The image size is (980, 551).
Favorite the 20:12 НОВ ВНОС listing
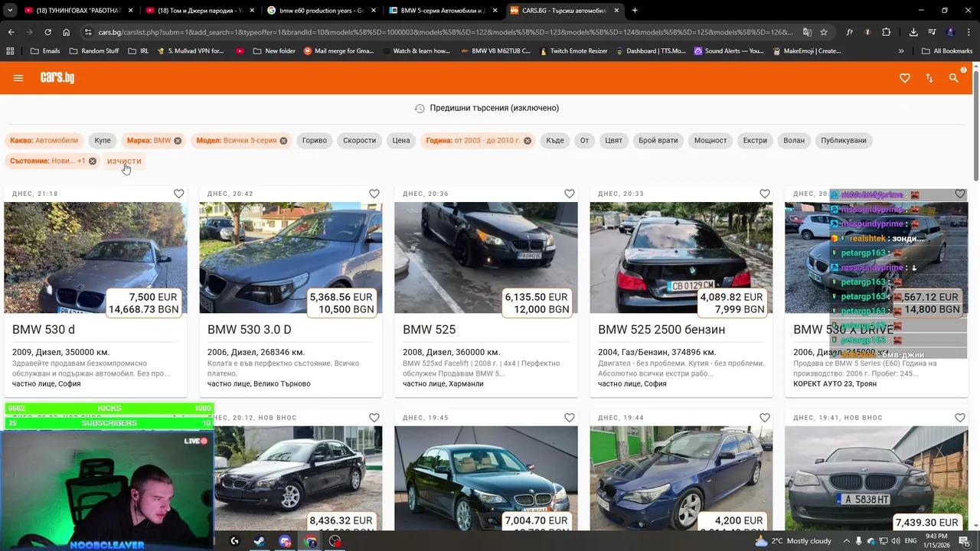click(374, 418)
